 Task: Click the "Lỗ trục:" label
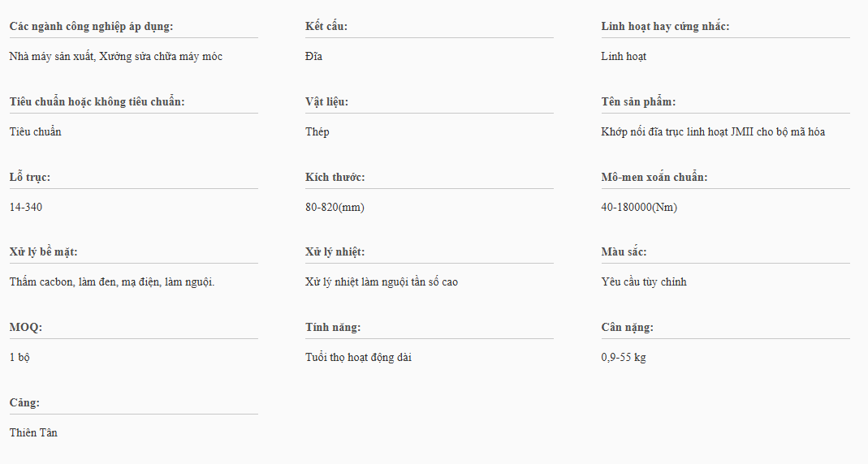pos(30,178)
